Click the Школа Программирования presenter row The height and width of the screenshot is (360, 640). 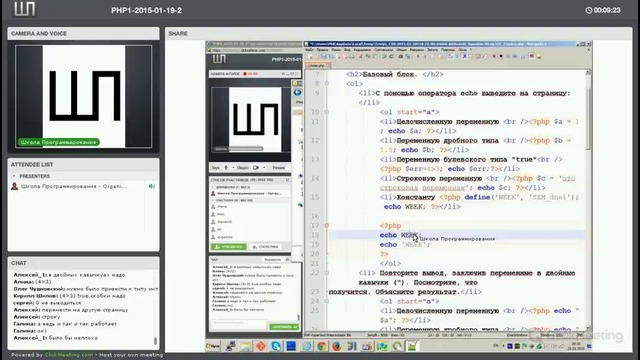point(83,186)
